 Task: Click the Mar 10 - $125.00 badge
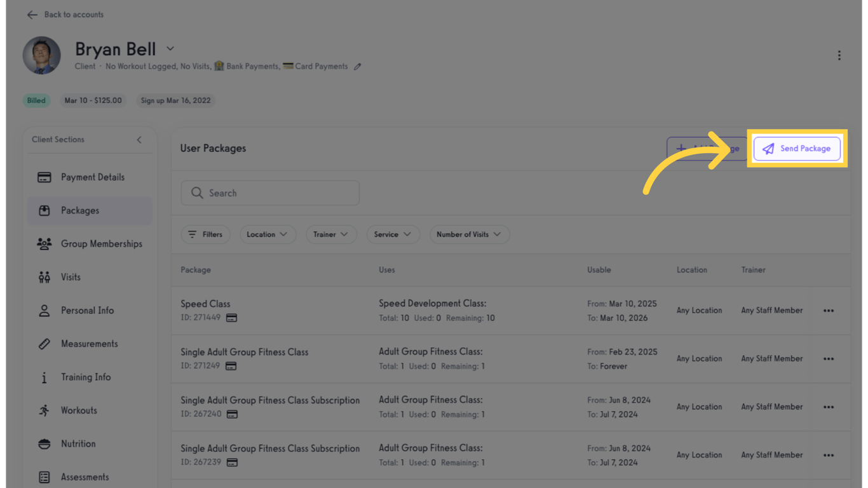tap(93, 100)
